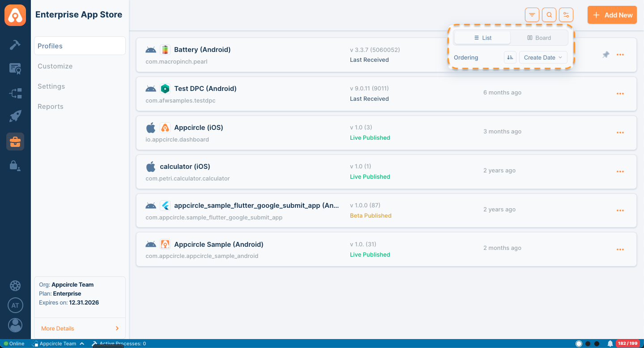Open the Build module hammer icon
Image resolution: width=644 pixels, height=348 pixels.
[x=15, y=45]
